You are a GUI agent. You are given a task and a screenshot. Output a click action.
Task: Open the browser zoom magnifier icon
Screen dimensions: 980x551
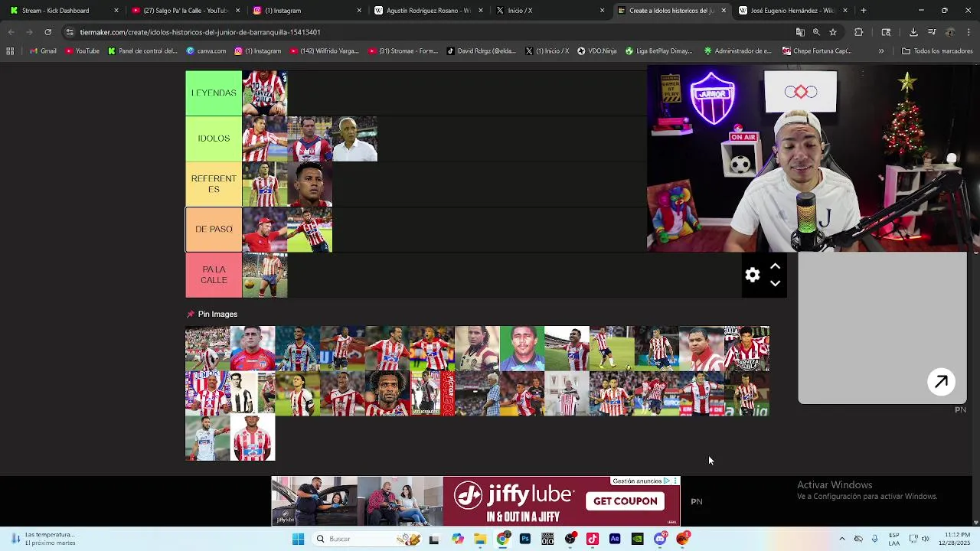pyautogui.click(x=816, y=32)
